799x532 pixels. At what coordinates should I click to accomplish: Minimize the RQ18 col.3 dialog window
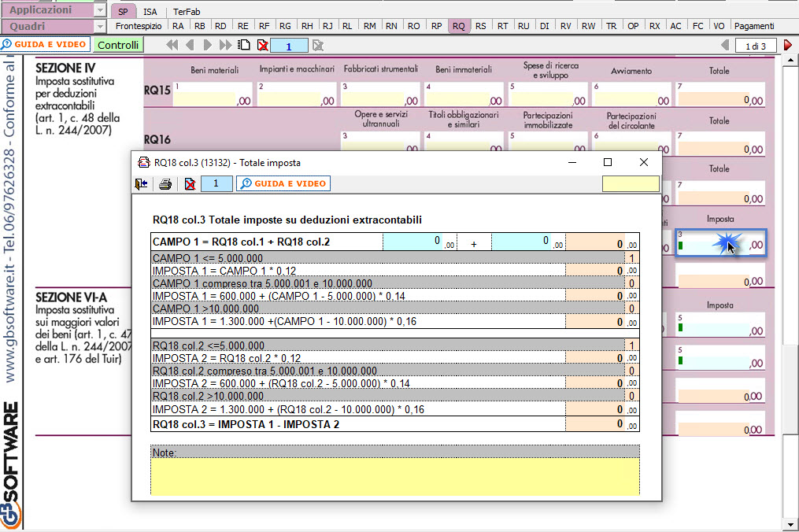coord(572,163)
